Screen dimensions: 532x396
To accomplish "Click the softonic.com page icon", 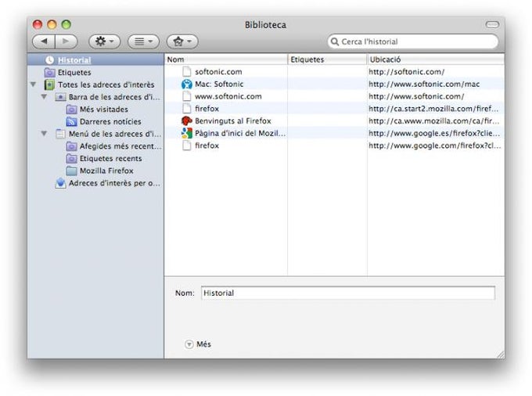I will pos(187,71).
